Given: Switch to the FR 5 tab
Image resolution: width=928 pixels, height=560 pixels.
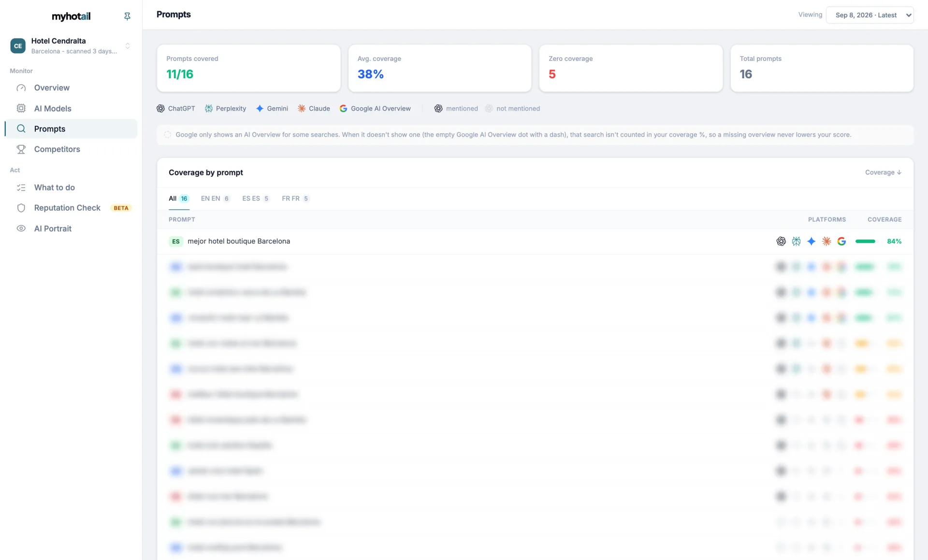Looking at the screenshot, I should click(295, 199).
